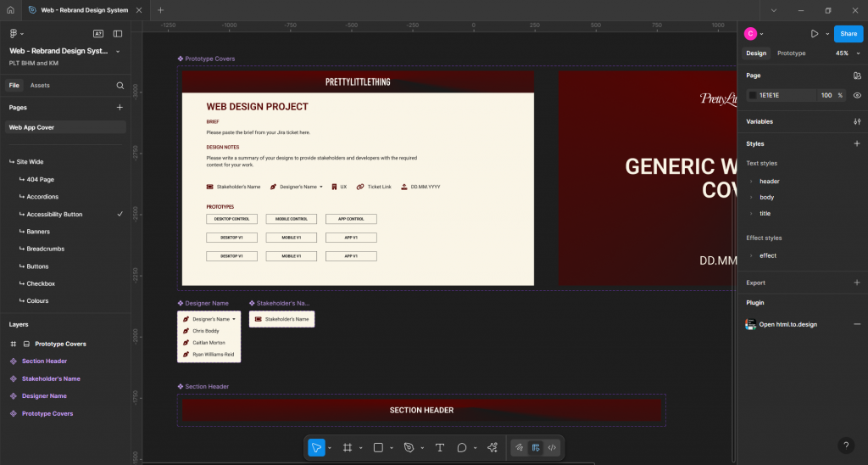Switch to the Assets tab
The width and height of the screenshot is (868, 465).
click(40, 86)
